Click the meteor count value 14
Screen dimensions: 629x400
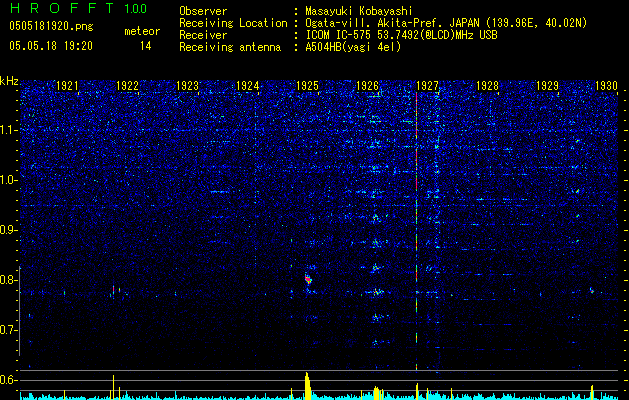145,46
